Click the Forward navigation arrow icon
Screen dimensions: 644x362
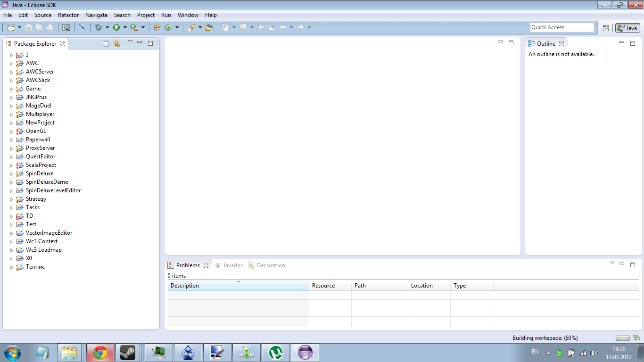click(x=301, y=27)
